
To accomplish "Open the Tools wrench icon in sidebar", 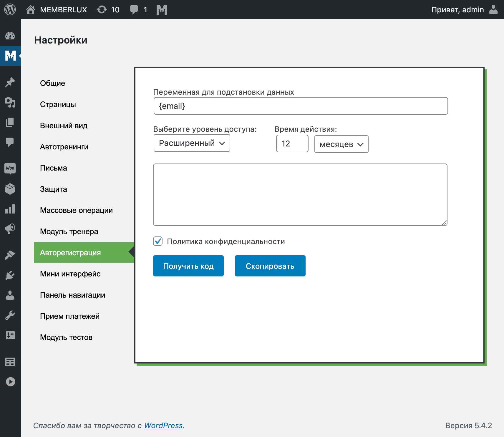I will click(10, 315).
